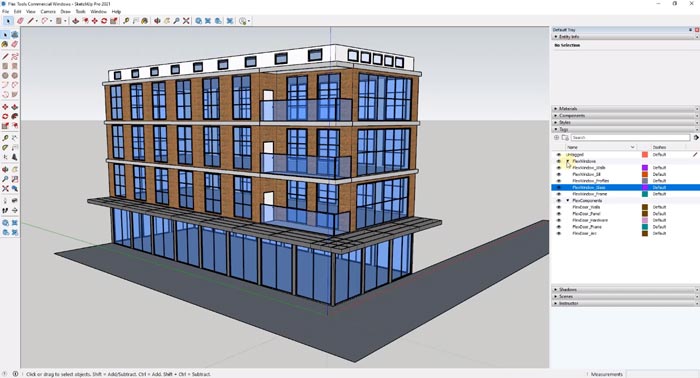Screen dimensions: 700x378
Task: Pick the Axes tool in the left palette
Action: click(x=5, y=157)
